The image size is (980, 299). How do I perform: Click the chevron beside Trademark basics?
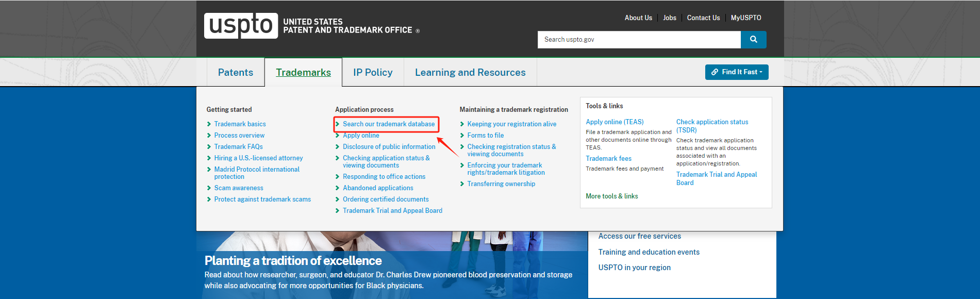coord(209,124)
